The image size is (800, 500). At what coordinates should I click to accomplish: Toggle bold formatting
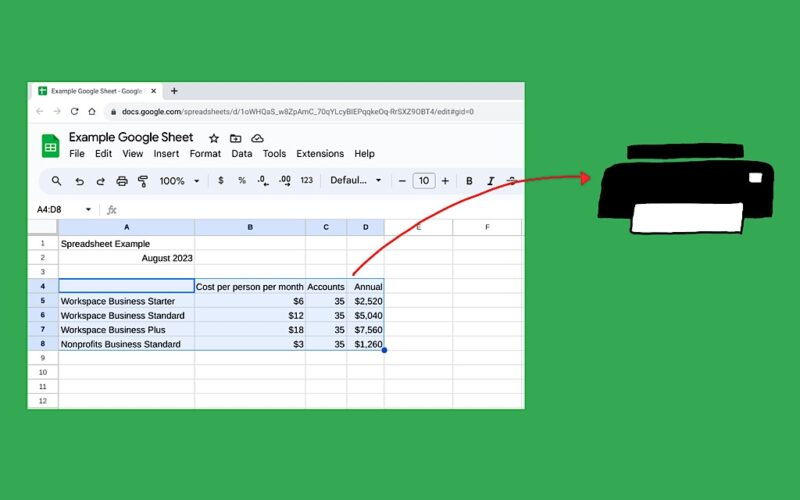pyautogui.click(x=471, y=181)
